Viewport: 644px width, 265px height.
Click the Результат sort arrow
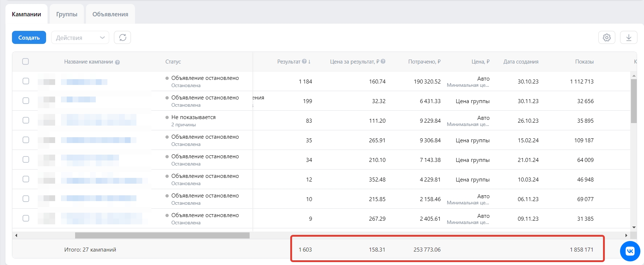pyautogui.click(x=309, y=62)
